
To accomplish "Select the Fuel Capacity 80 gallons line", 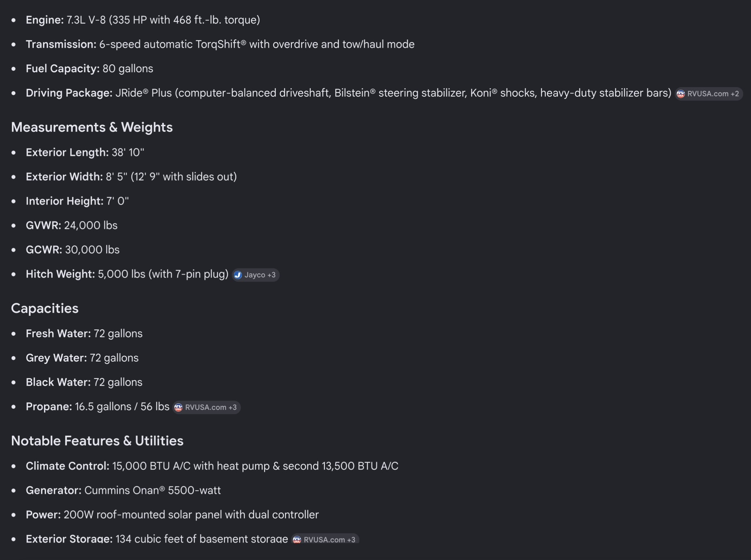I will [90, 69].
